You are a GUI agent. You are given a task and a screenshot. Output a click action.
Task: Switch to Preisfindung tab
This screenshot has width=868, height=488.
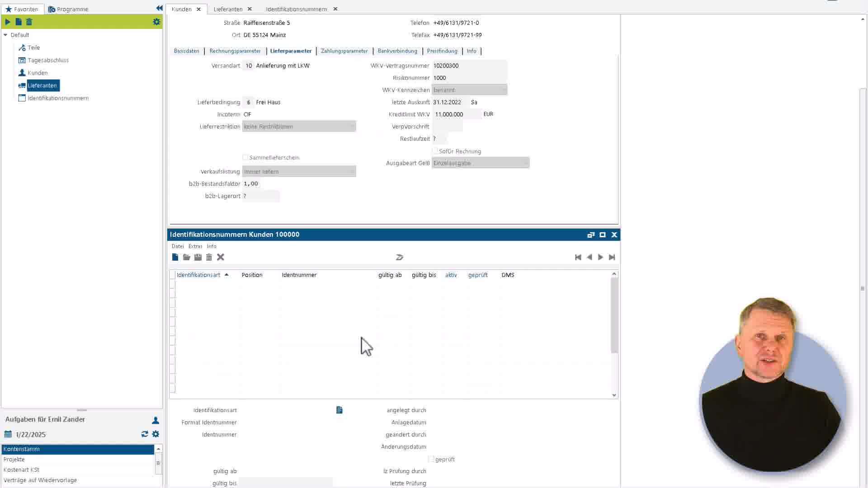(x=442, y=51)
